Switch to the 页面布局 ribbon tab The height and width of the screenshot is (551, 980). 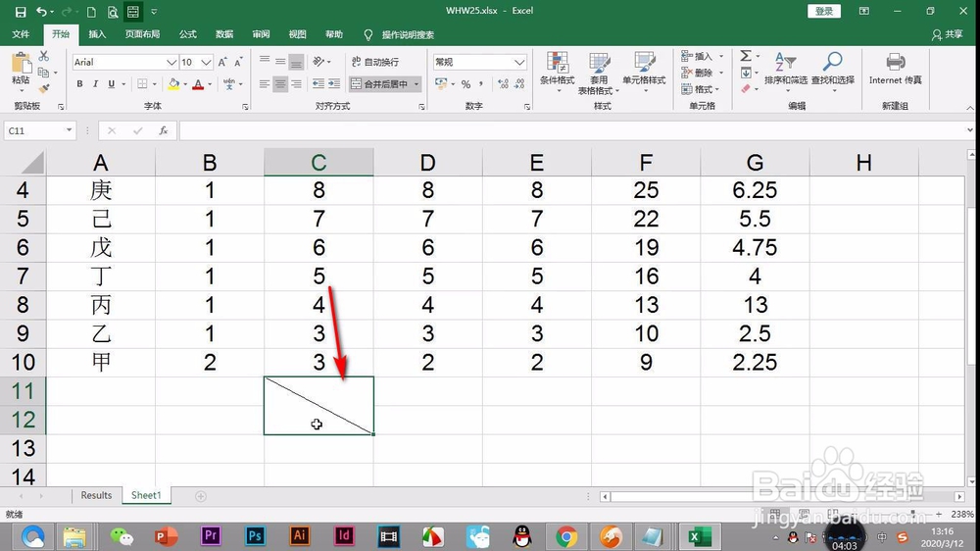pos(142,34)
